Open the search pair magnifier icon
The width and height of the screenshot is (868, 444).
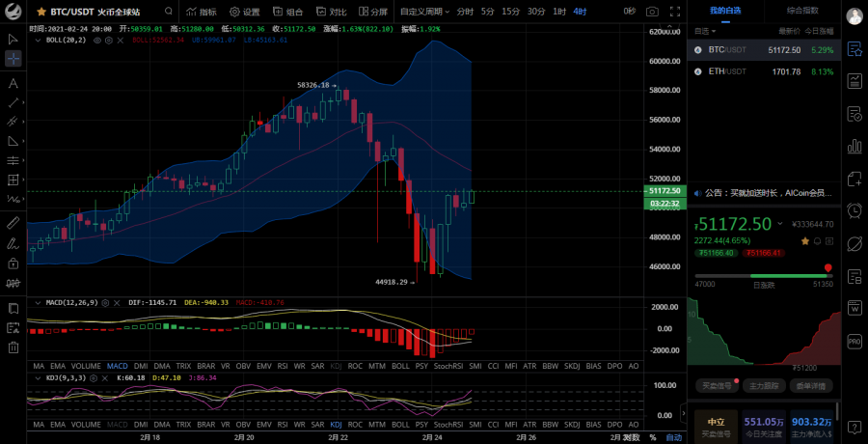pos(168,11)
